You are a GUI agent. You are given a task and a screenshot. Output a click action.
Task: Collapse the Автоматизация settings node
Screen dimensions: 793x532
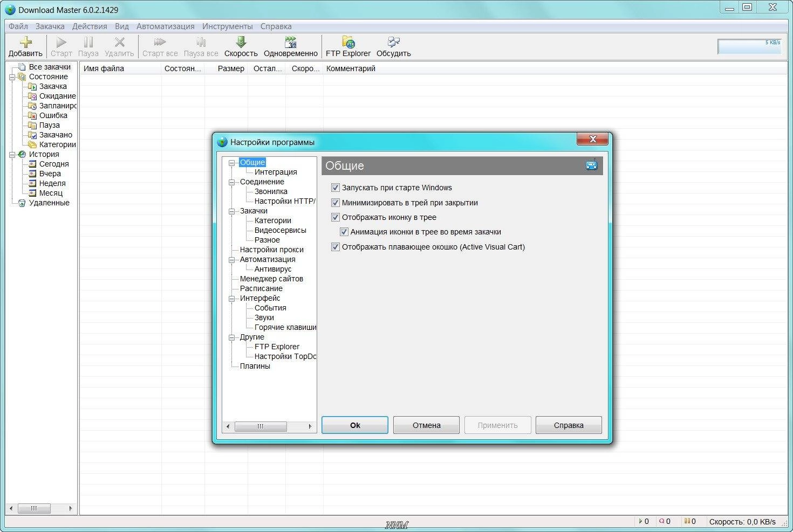tap(232, 260)
